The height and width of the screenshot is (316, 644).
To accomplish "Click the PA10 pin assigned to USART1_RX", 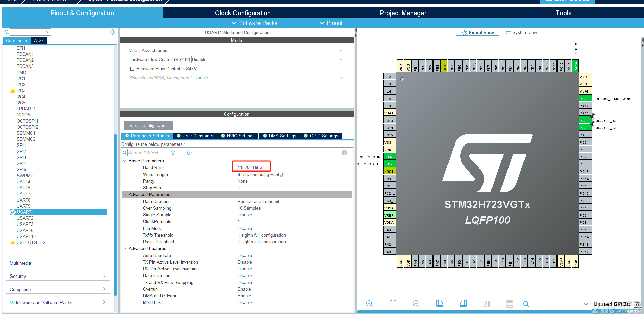I will (585, 121).
